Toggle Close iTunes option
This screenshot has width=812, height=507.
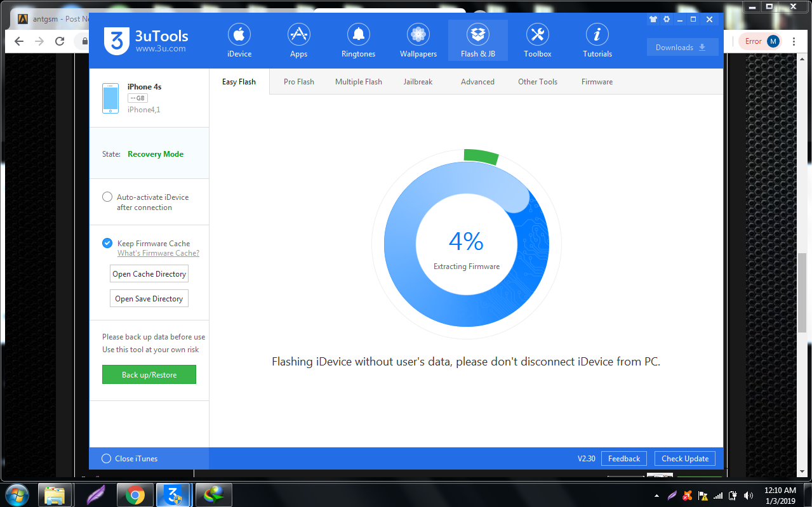106,458
